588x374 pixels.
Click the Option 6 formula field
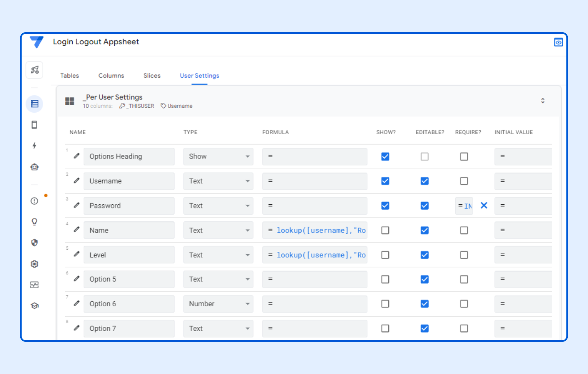315,304
